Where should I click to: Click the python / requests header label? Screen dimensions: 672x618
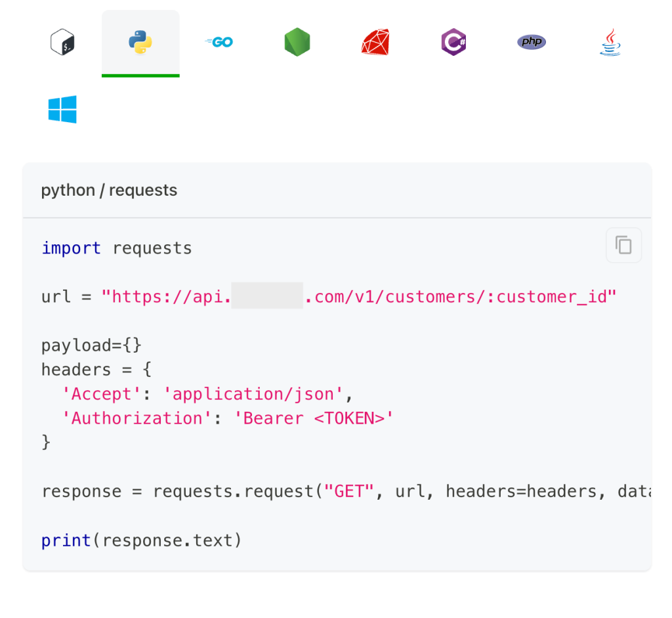(109, 190)
